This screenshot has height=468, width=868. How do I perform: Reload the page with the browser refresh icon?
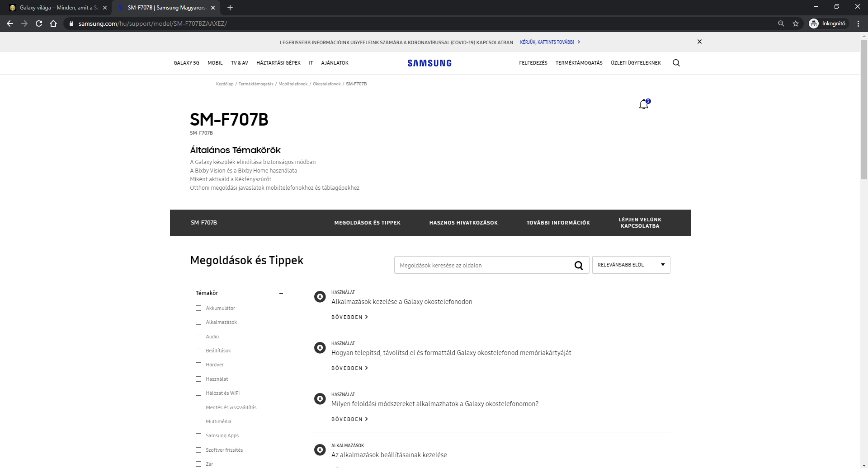tap(39, 23)
